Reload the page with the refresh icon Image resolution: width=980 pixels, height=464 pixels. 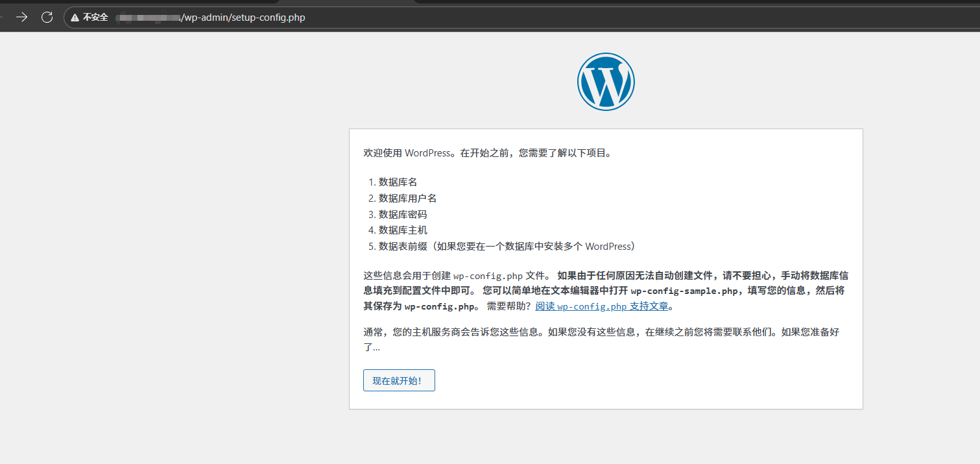(x=47, y=18)
